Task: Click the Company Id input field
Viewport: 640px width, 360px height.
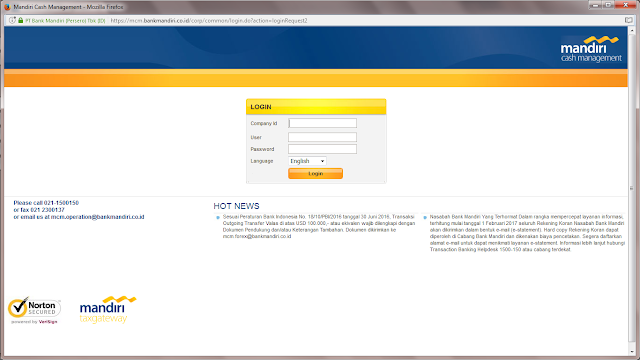Action: point(322,123)
